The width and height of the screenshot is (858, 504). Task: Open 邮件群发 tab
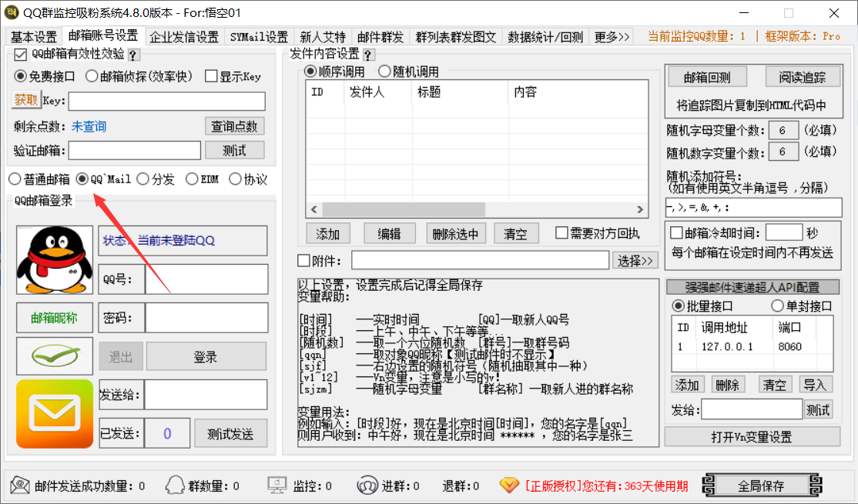(380, 37)
